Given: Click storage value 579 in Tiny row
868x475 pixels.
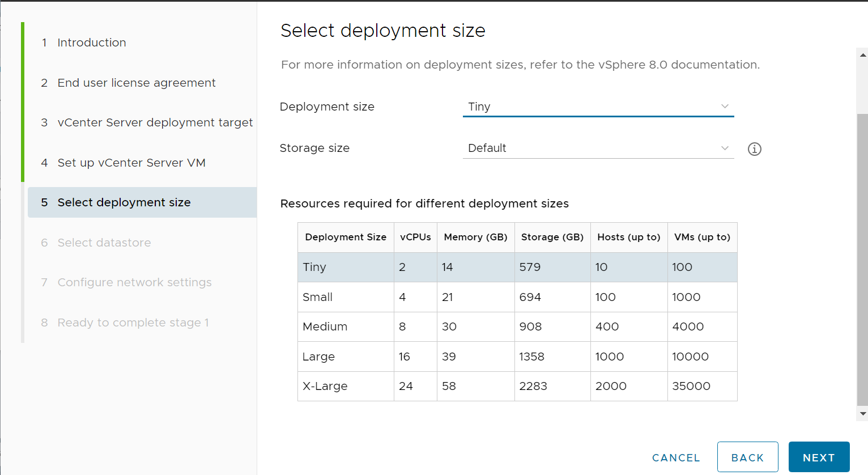Looking at the screenshot, I should [530, 267].
